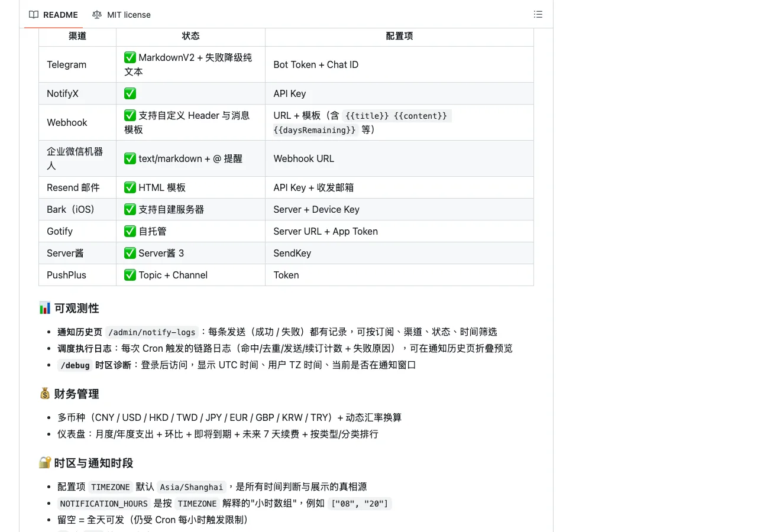Screen dimensions: 757x532
Task: Click the checkmark beside MarkdownV2 text
Action: 130,57
